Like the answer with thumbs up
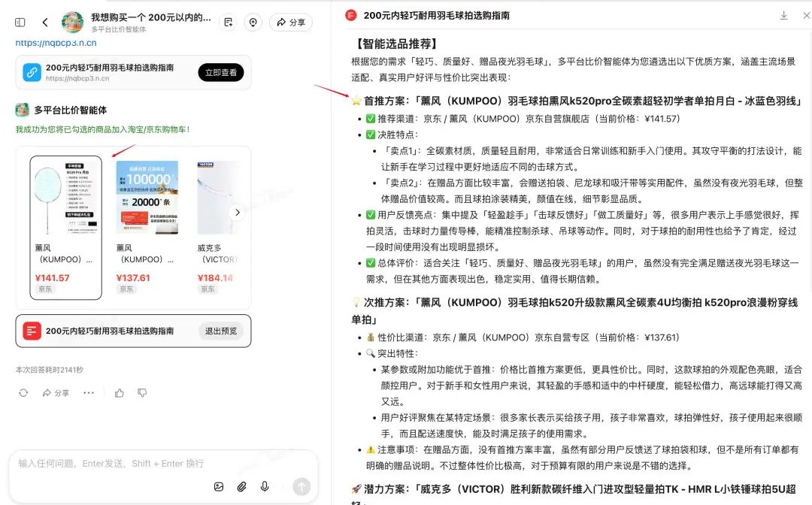The image size is (812, 505). (x=120, y=393)
